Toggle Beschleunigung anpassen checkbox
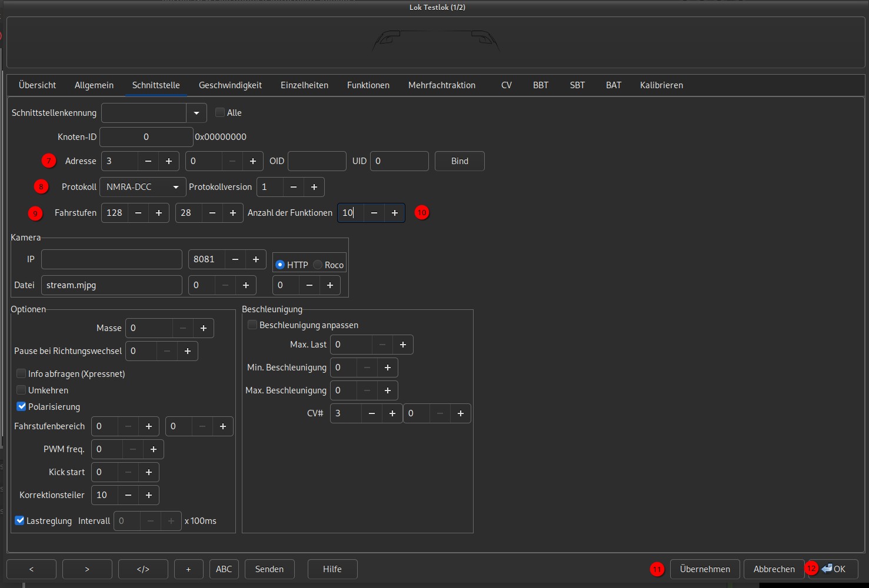869x588 pixels. tap(252, 325)
